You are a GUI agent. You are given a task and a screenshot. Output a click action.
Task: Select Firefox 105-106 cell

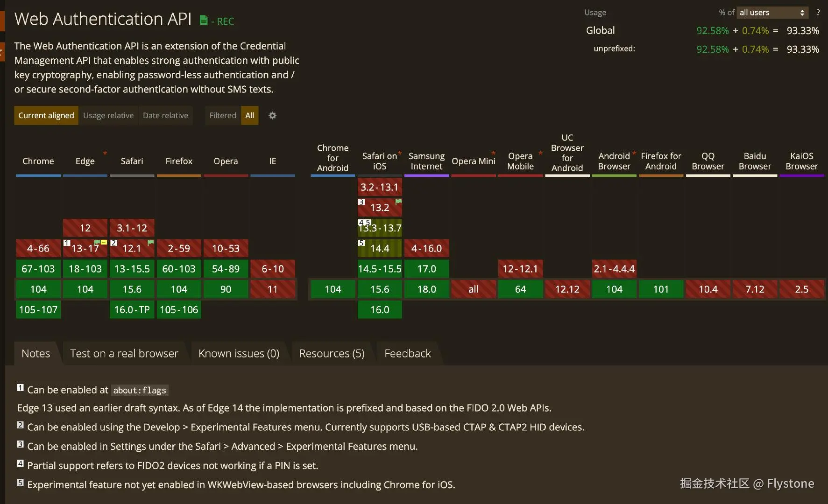click(x=179, y=309)
